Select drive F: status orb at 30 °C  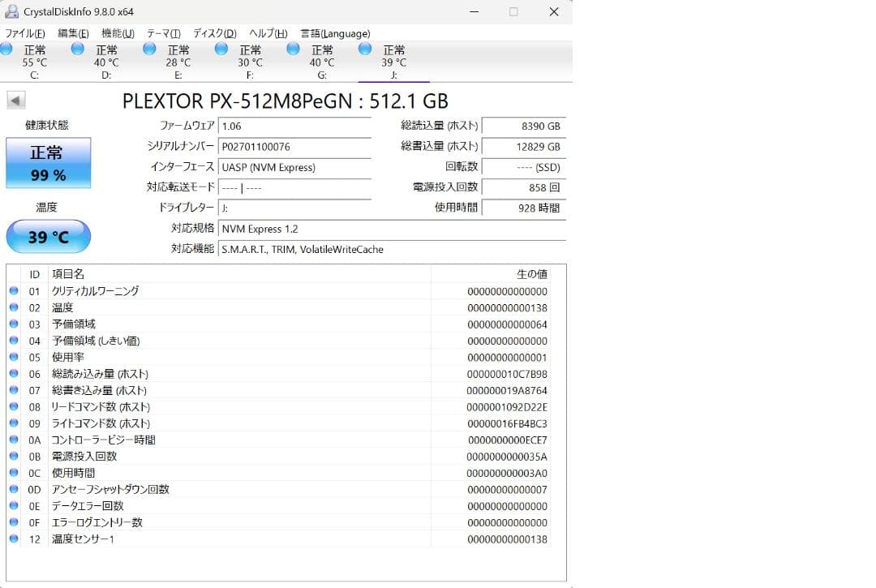[221, 49]
